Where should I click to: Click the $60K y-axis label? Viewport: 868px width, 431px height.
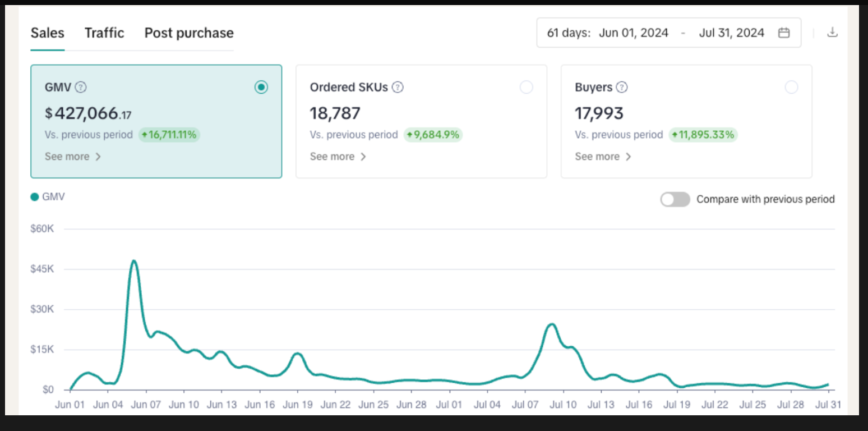[42, 229]
